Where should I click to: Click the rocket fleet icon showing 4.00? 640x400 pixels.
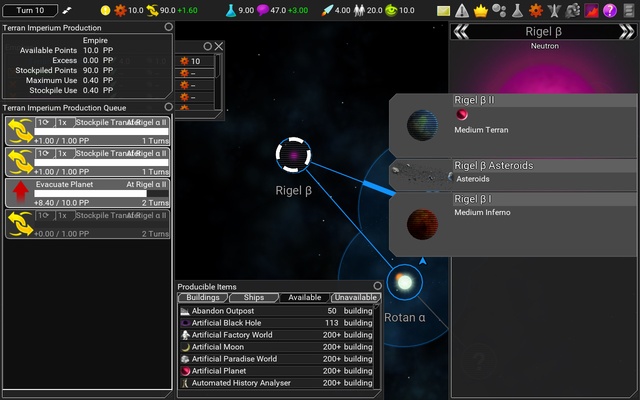click(x=327, y=11)
